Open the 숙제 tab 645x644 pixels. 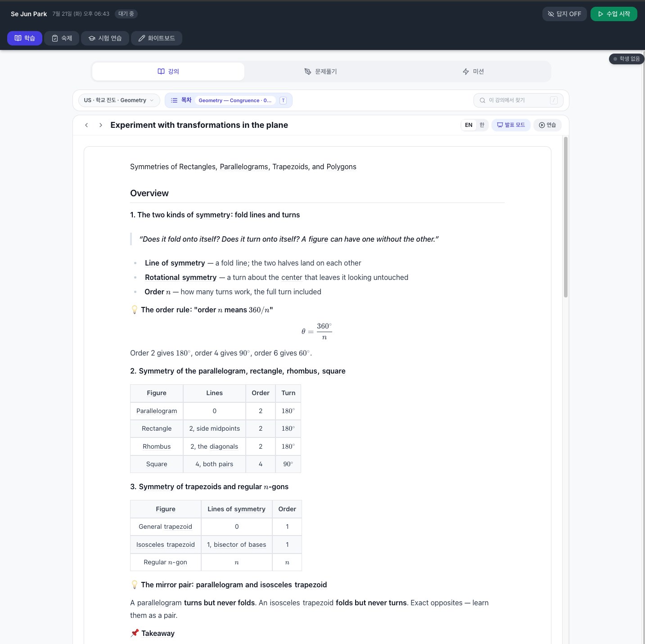tap(62, 38)
